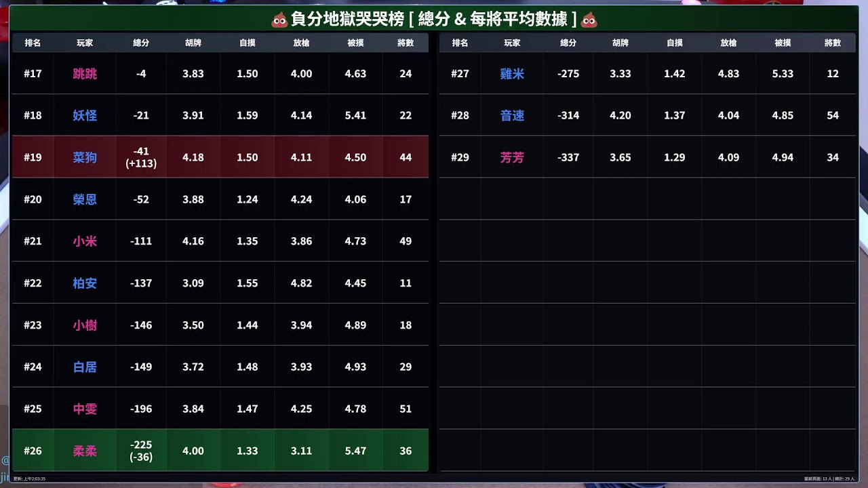The width and height of the screenshot is (868, 488).
Task: Click the 更新 timestamp in the status bar
Action: click(x=29, y=479)
